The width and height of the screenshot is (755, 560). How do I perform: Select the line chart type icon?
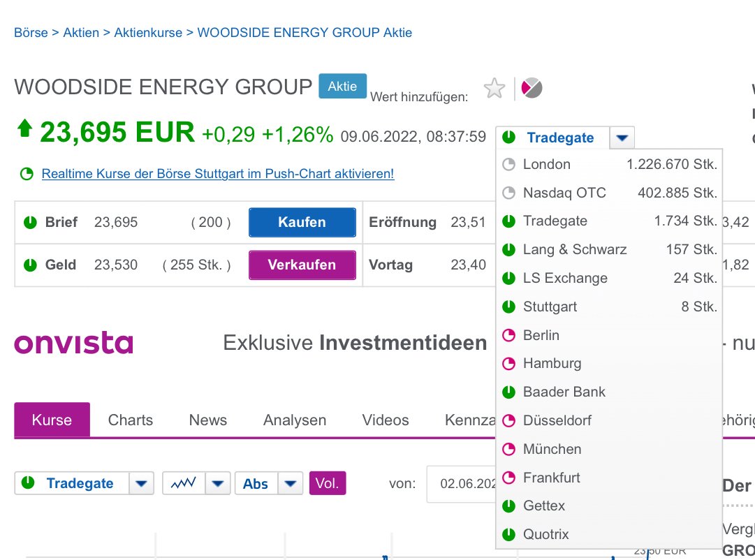(184, 483)
